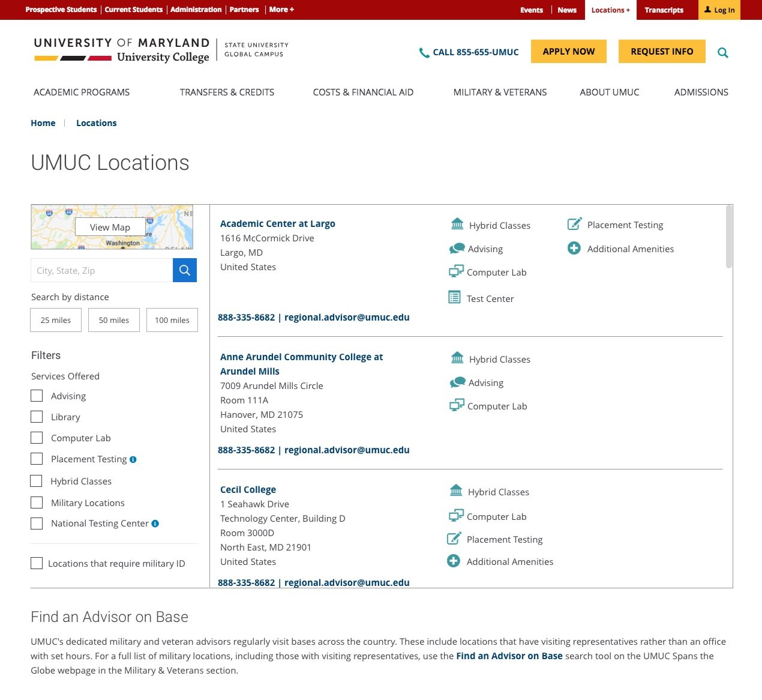Open the Admissions menu
Viewport: 762px width, 700px height.
click(x=701, y=92)
